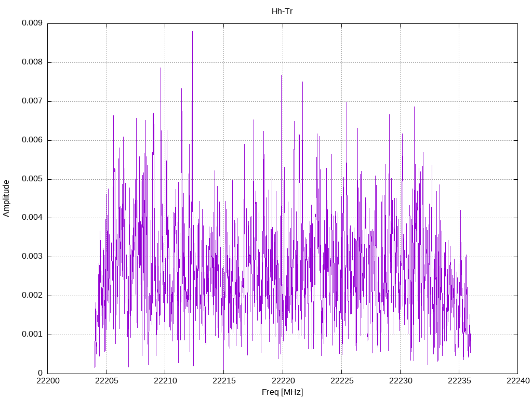Click the 0.004 y-axis tick label
Image resolution: width=532 pixels, height=399 pixels.
pyautogui.click(x=32, y=218)
